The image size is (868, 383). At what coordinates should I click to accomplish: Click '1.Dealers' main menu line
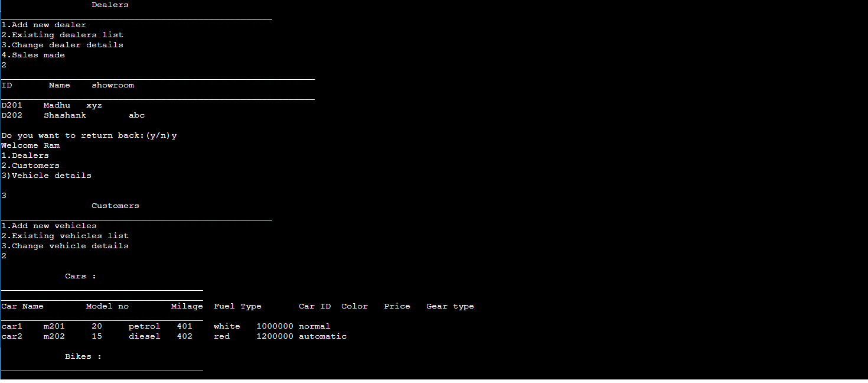(x=25, y=155)
